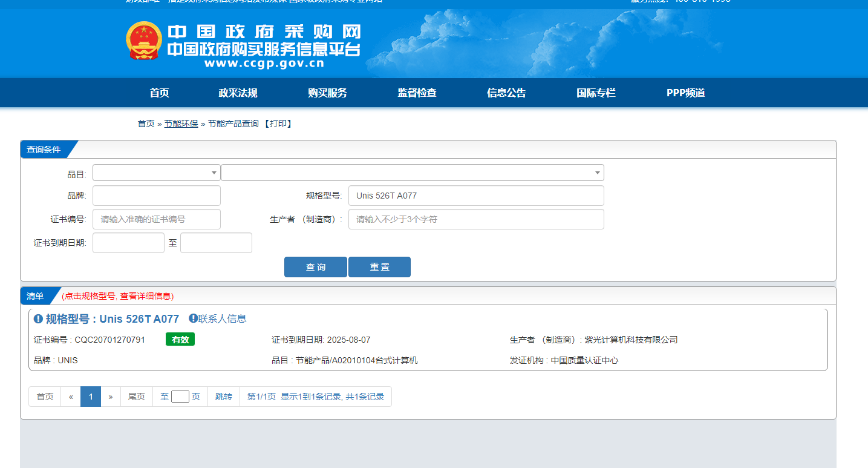
Task: Click the certificate expiry start date field
Action: tap(128, 243)
